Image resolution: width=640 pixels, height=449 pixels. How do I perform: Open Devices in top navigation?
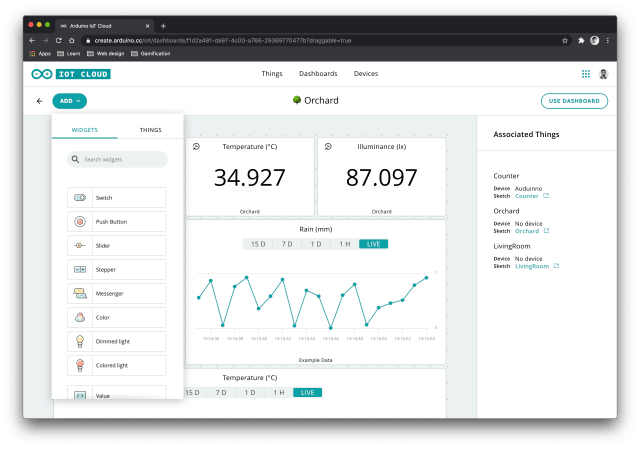coord(366,73)
